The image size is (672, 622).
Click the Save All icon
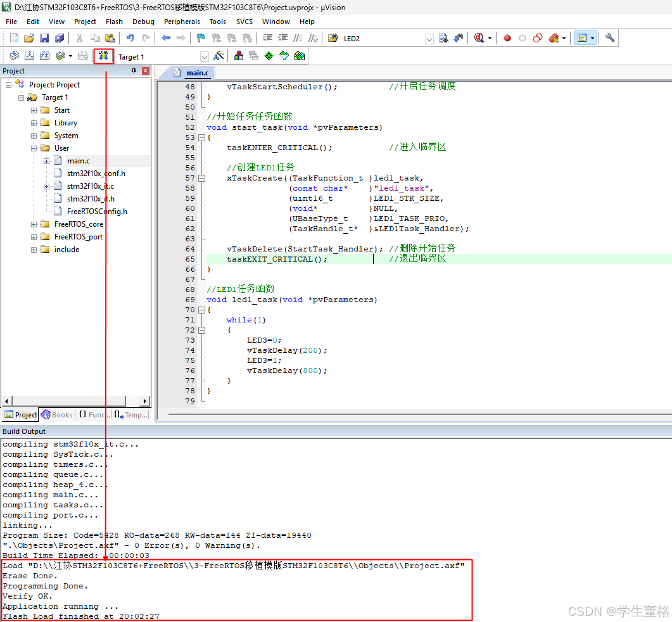point(59,38)
